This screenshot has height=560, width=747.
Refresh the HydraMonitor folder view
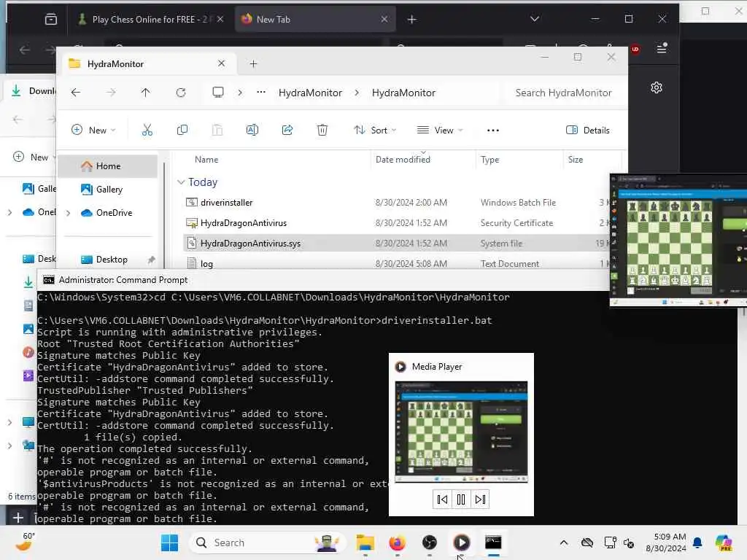click(x=181, y=93)
